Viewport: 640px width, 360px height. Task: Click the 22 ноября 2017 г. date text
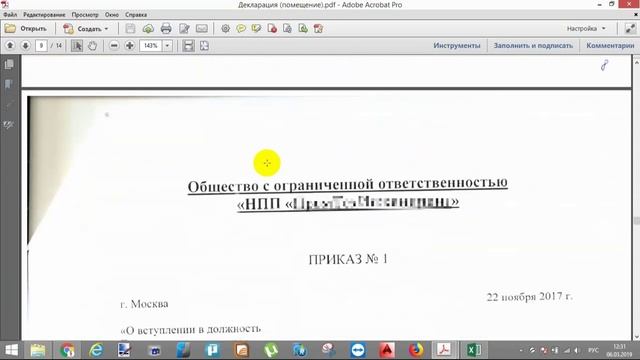click(530, 296)
